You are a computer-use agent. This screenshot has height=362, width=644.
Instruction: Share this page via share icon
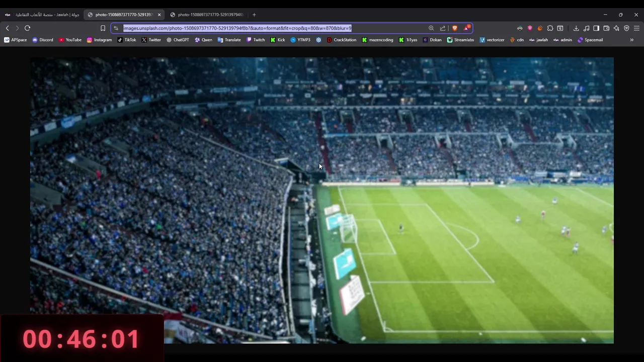(443, 28)
